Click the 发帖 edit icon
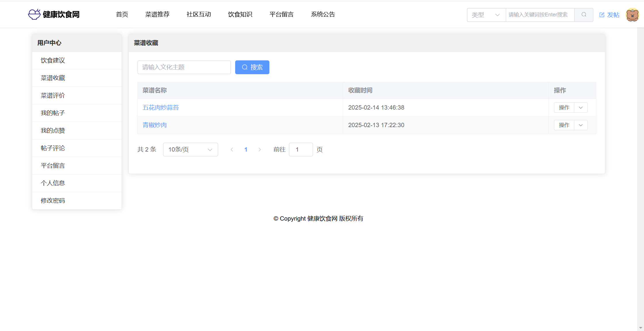 tap(602, 15)
